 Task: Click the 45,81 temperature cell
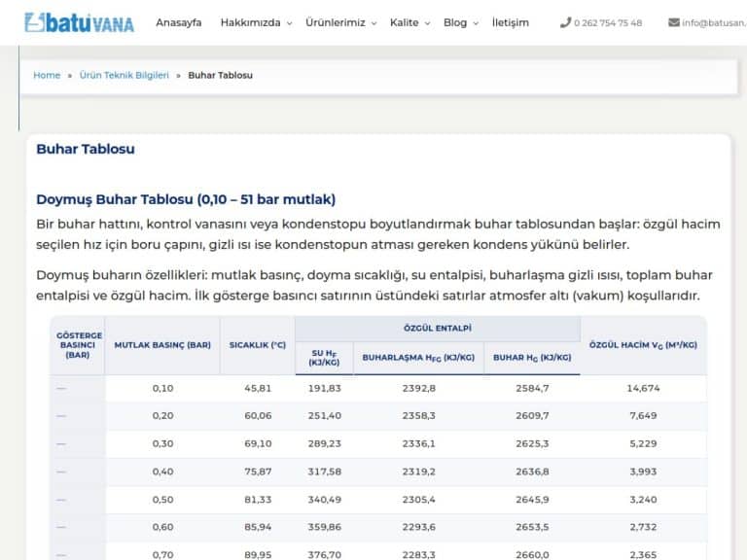(x=258, y=389)
